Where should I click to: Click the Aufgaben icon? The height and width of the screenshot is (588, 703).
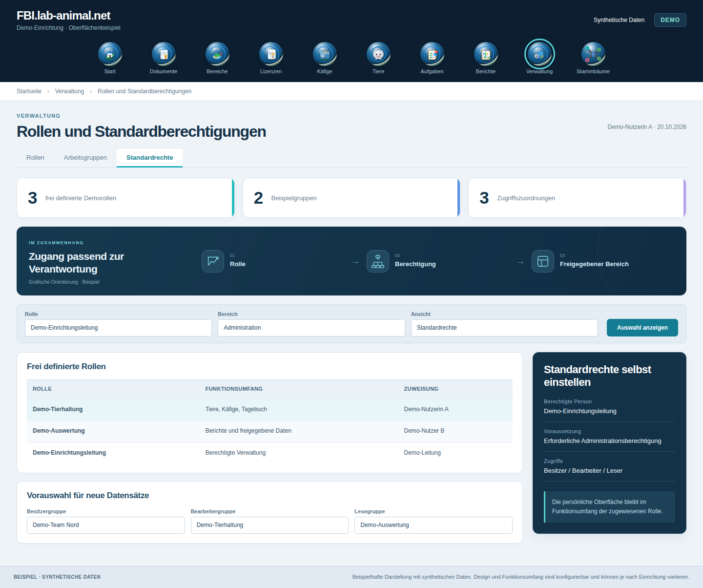(432, 54)
